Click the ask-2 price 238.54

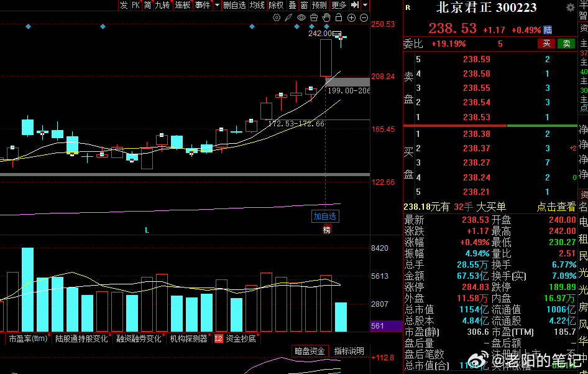coord(476,102)
